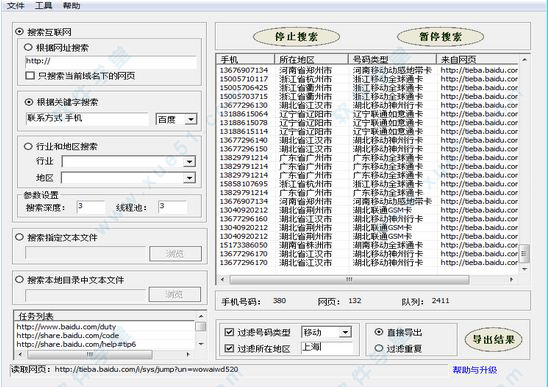Click status bar URL 读取网页

pyautogui.click(x=146, y=369)
